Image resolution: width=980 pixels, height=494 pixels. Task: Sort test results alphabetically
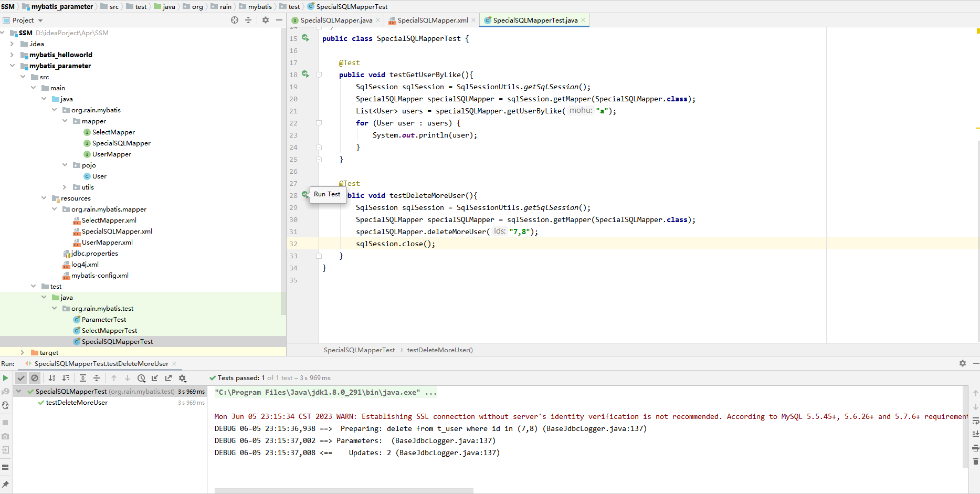coord(52,378)
